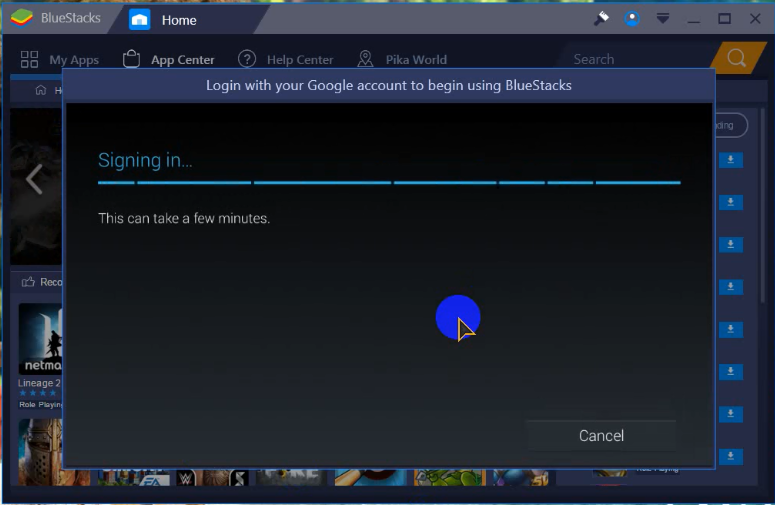Image resolution: width=775 pixels, height=505 pixels.
Task: Show previous banner with left arrow
Action: [x=34, y=179]
